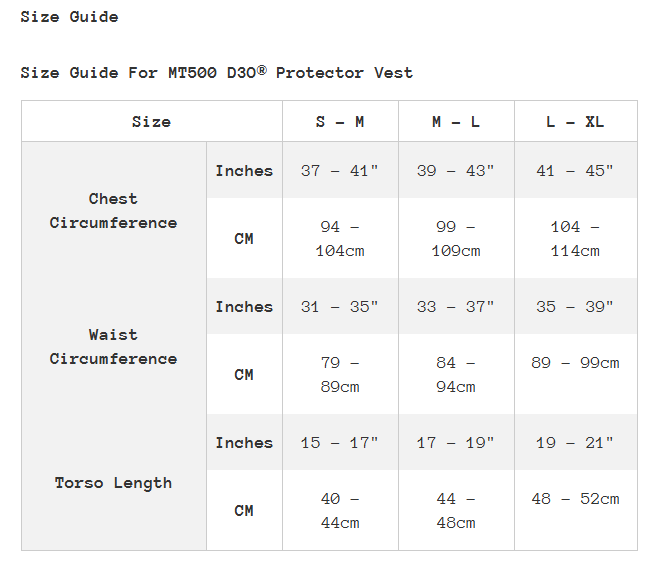The height and width of the screenshot is (565, 658).
Task: Select the Size column header
Action: pyautogui.click(x=151, y=122)
